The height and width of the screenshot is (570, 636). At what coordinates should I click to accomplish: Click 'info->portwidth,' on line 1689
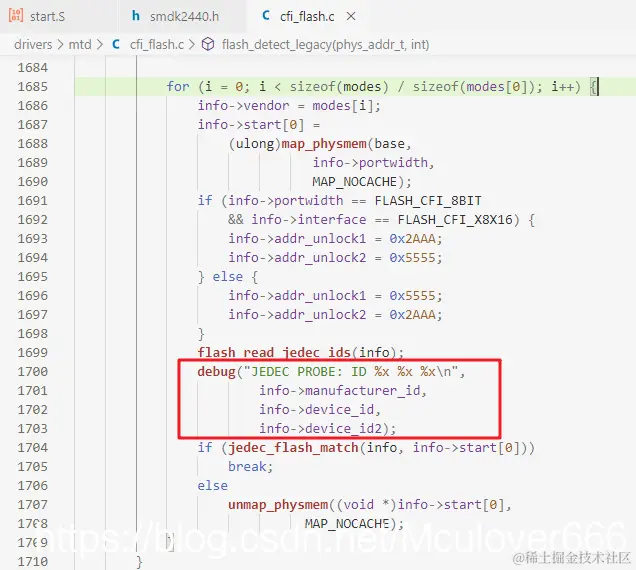pyautogui.click(x=374, y=162)
